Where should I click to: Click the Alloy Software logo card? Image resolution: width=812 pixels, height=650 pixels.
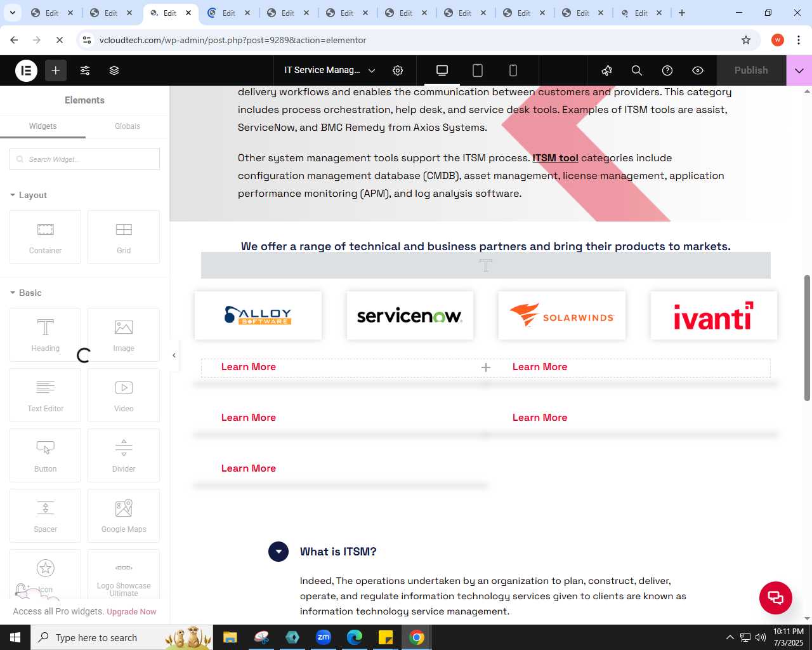pyautogui.click(x=258, y=315)
